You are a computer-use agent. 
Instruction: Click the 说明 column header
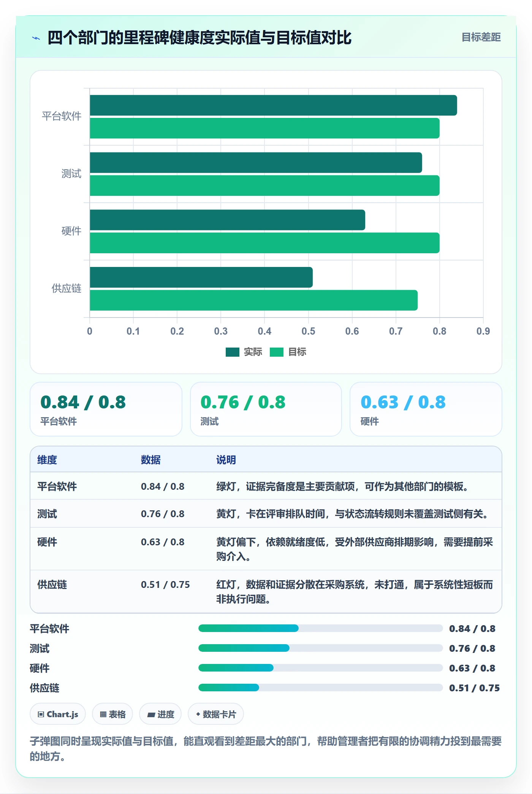click(x=226, y=460)
